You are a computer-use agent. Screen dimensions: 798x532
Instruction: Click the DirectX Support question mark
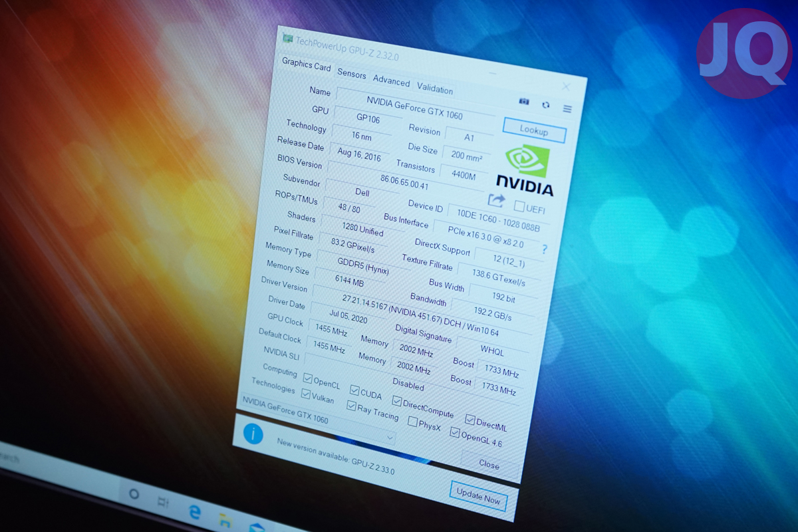[545, 249]
